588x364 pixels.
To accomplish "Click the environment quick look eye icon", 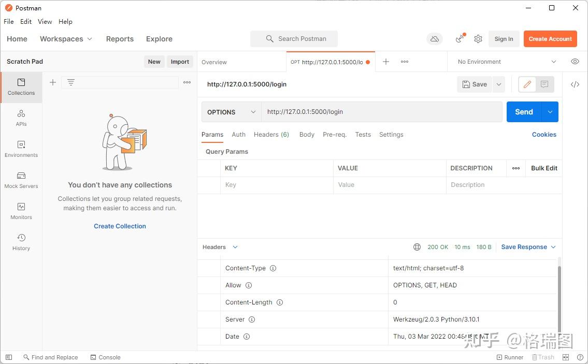I will tap(575, 62).
